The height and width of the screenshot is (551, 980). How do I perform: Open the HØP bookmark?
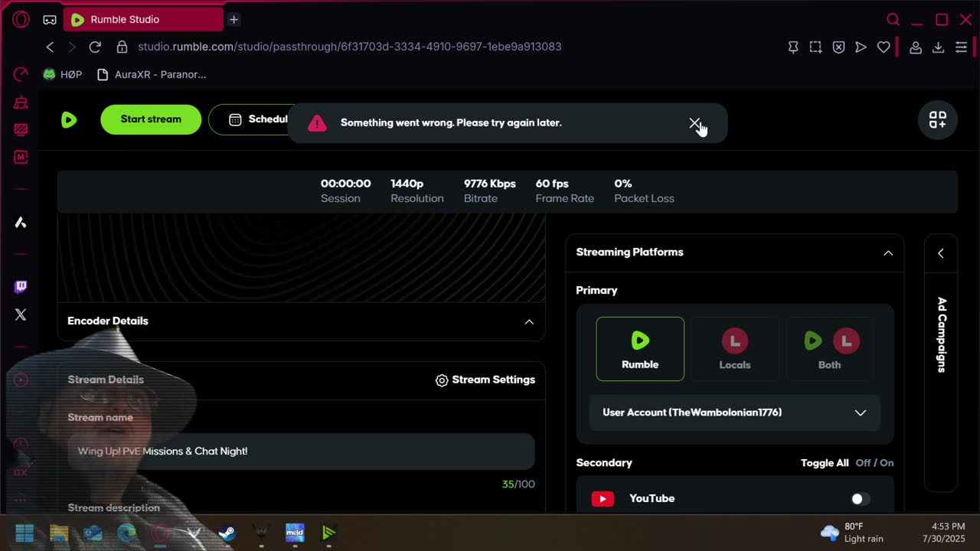[62, 74]
